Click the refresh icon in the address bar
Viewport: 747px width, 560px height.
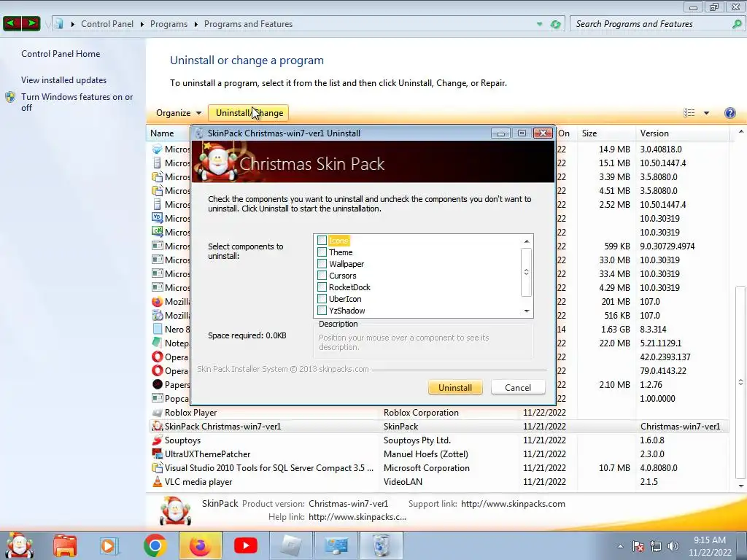(555, 24)
